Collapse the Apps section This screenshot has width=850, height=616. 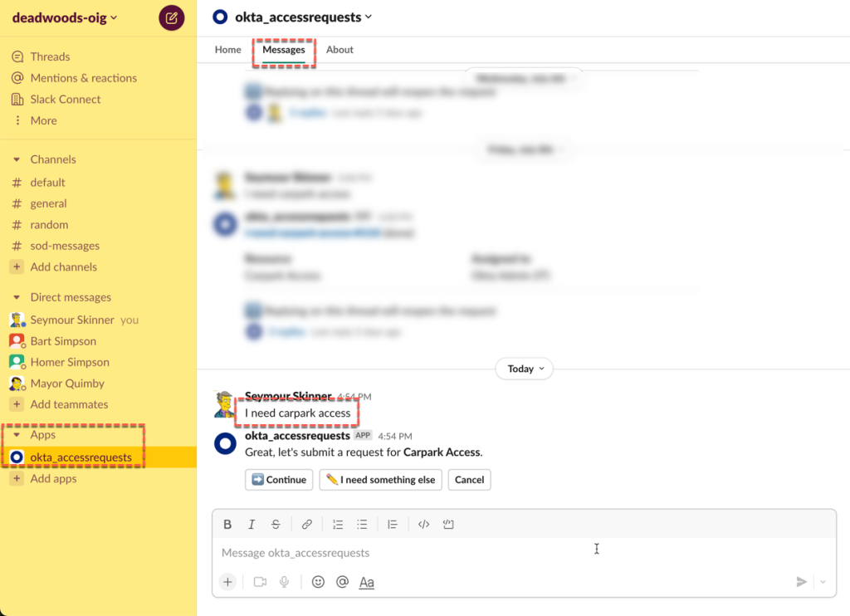click(17, 435)
